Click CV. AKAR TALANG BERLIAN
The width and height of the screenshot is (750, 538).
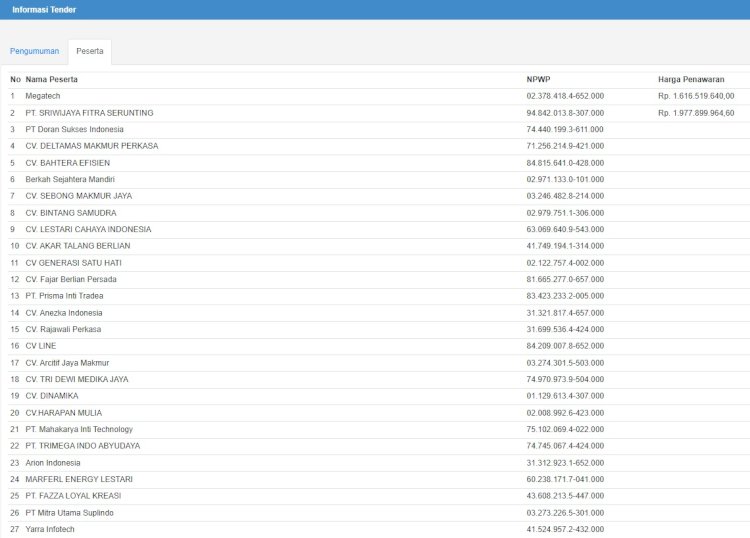point(77,246)
